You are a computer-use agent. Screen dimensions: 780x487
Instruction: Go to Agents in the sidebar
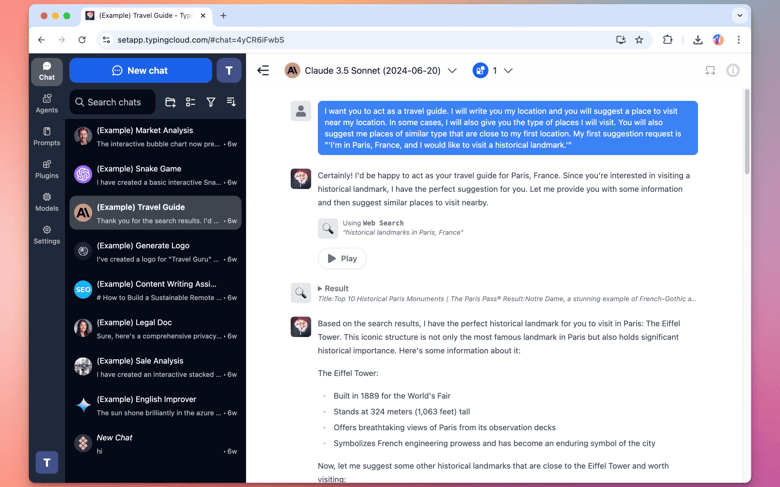click(47, 103)
